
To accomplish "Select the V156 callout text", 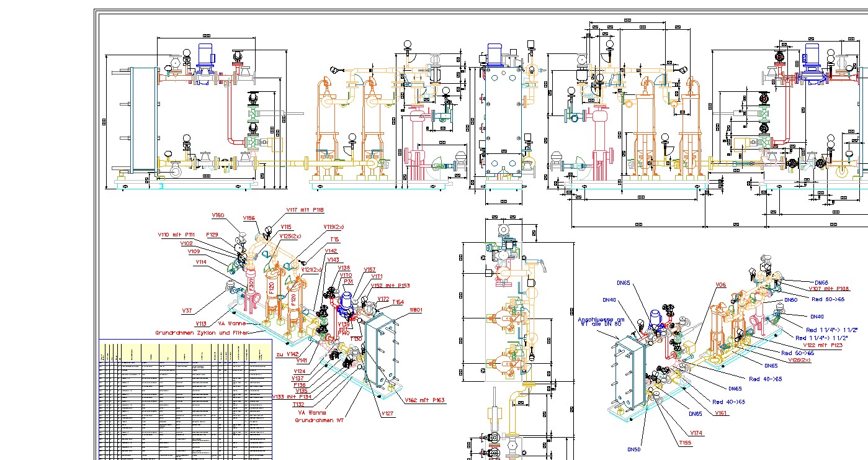I will coord(249,218).
